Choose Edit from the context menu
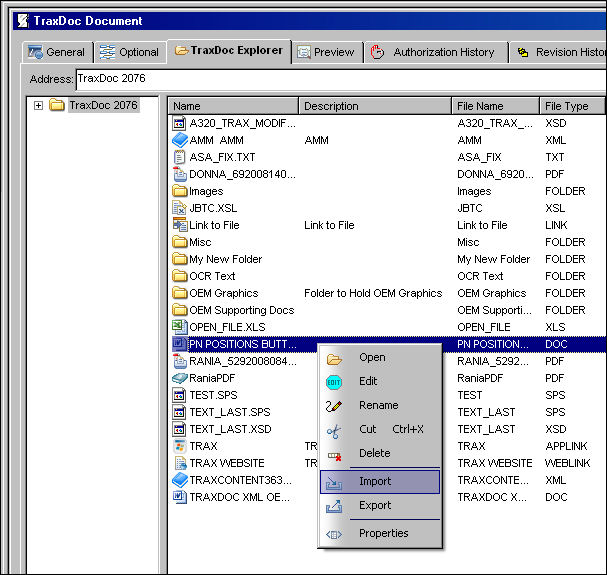Image resolution: width=607 pixels, height=575 pixels. click(x=380, y=382)
